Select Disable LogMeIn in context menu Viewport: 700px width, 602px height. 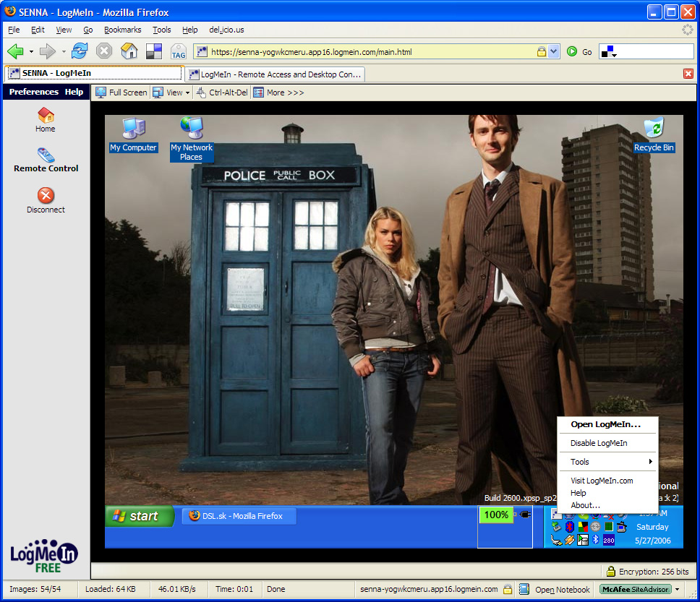599,443
